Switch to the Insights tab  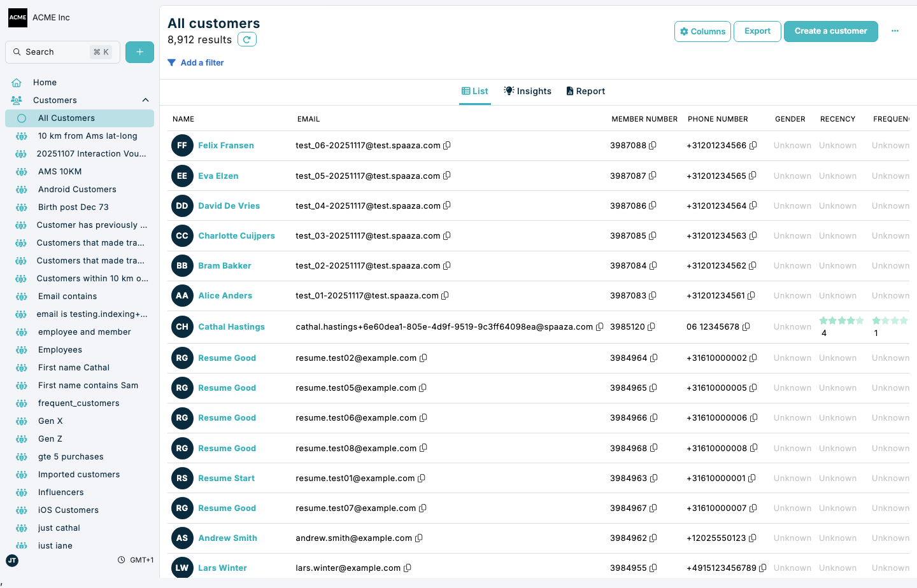coord(527,91)
